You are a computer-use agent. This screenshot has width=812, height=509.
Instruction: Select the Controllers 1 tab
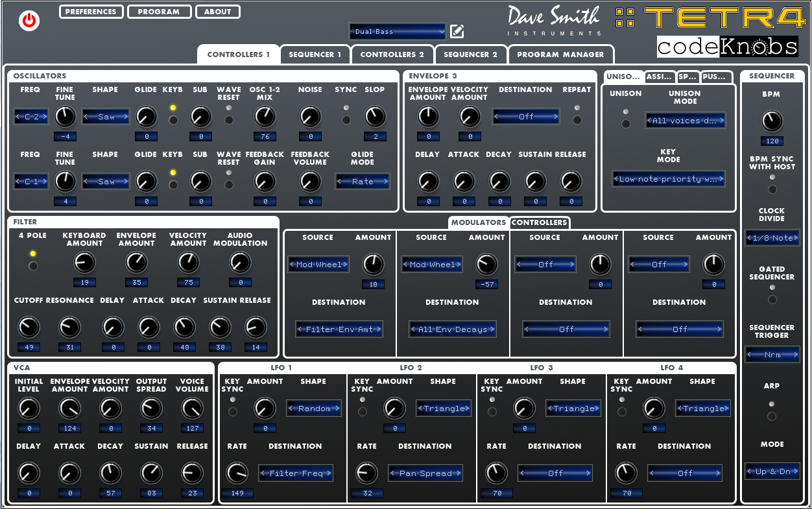click(x=239, y=54)
